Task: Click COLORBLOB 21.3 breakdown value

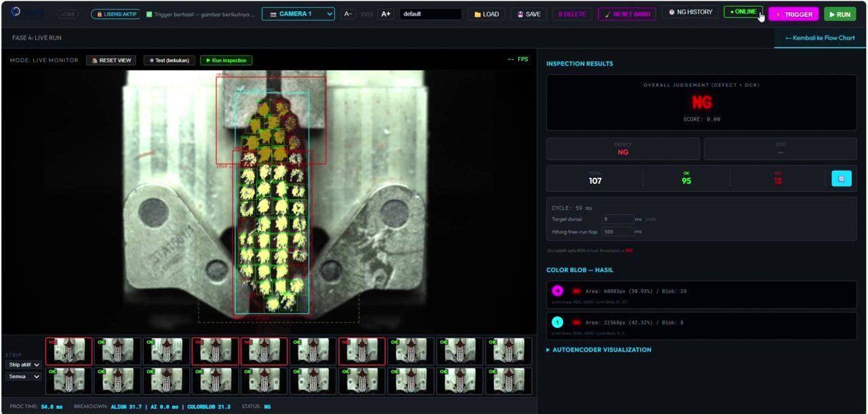Action: click(209, 407)
